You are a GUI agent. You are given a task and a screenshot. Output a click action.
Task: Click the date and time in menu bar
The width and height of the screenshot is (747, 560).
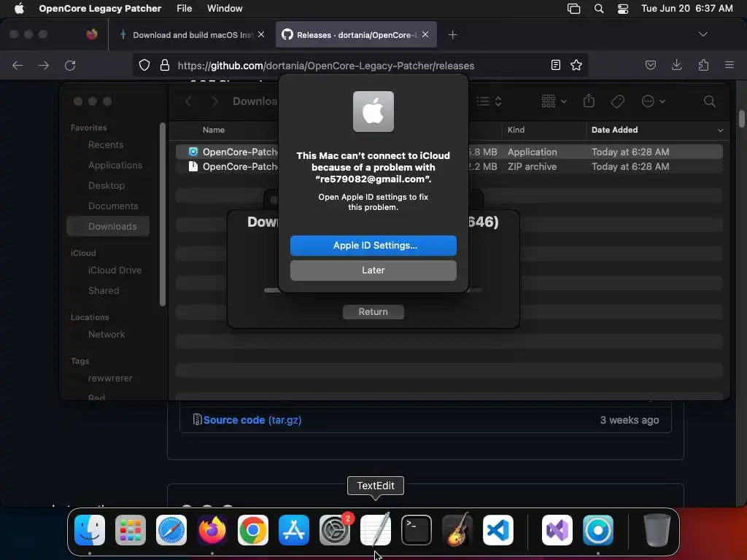coord(686,8)
